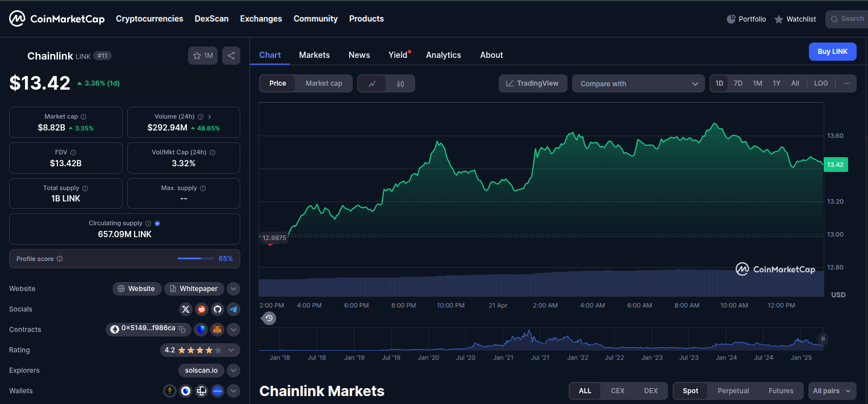Open the Chainlink Website link
The image size is (868, 404).
(137, 289)
